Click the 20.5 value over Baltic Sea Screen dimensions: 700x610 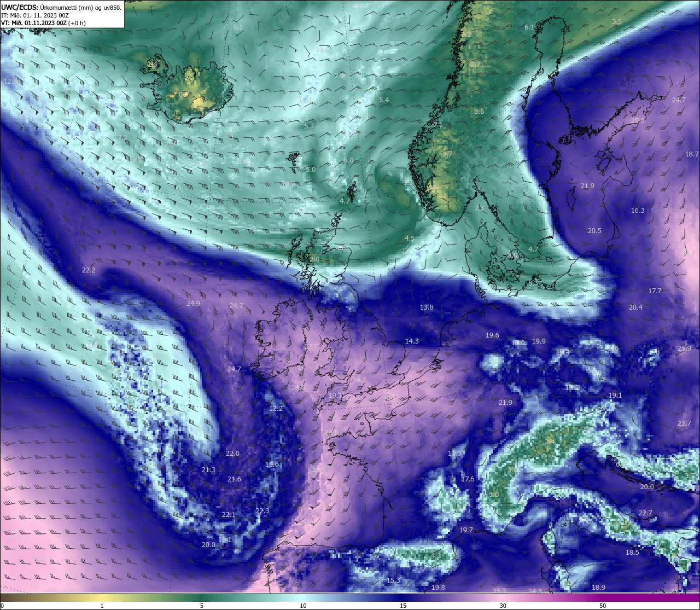point(594,231)
